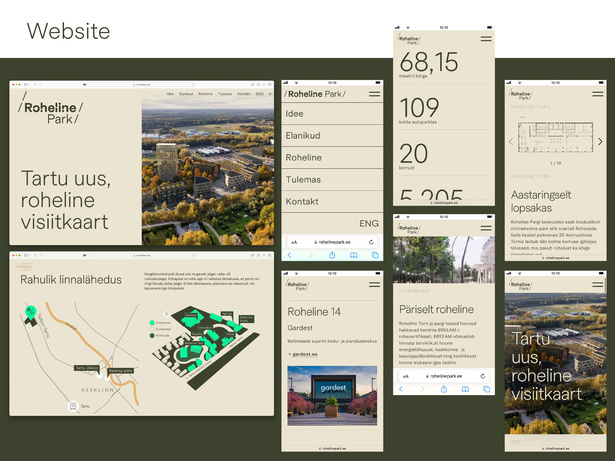Image resolution: width=615 pixels, height=461 pixels.
Task: Click the gardest.ee link
Action: coord(304,354)
